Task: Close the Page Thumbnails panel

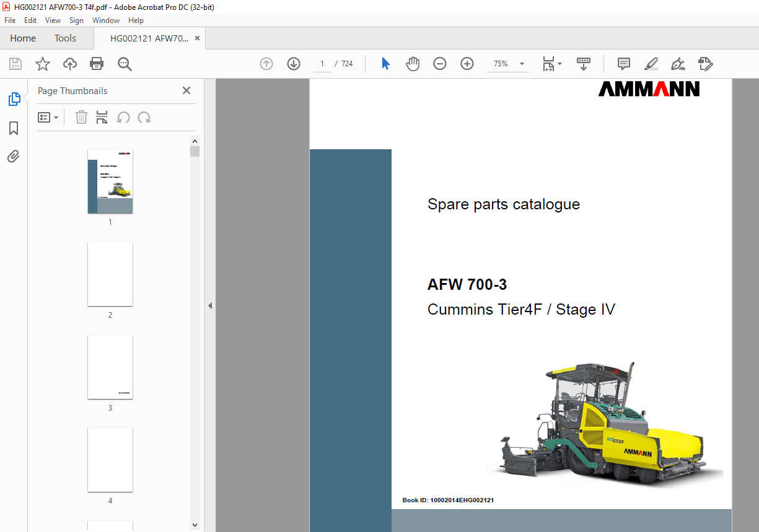Action: coord(186,90)
